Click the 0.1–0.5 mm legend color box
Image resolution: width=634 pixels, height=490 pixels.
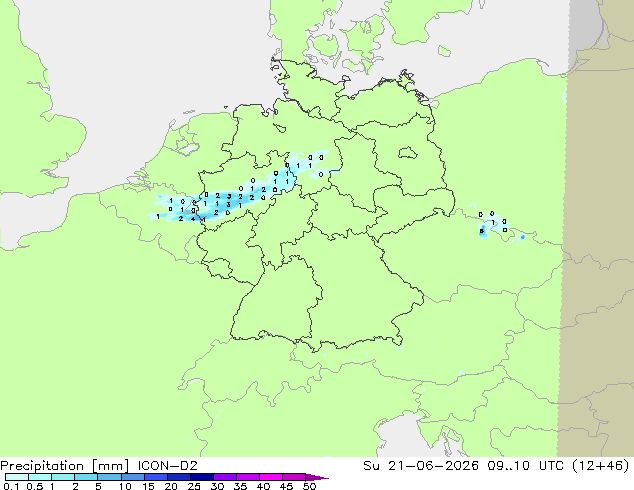(x=17, y=477)
